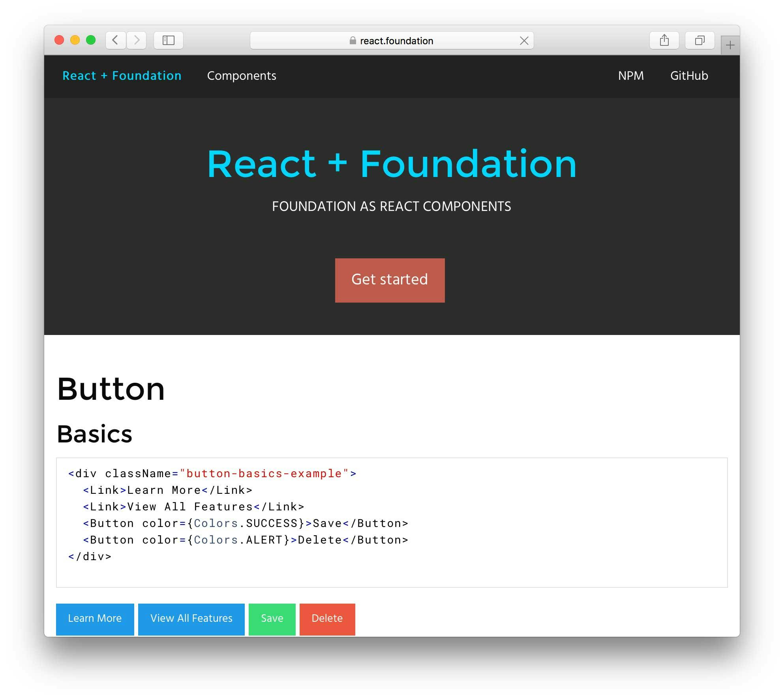This screenshot has width=784, height=700.
Task: Click the sidebar toggle icon in browser
Action: pyautogui.click(x=168, y=39)
